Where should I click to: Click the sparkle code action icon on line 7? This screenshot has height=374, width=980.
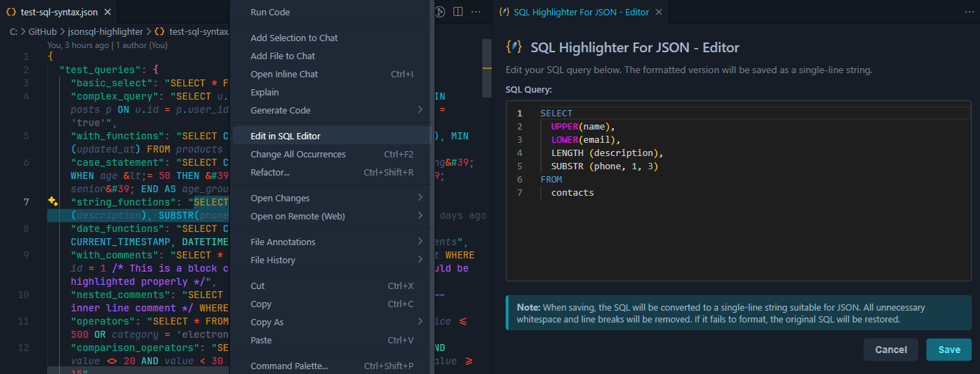pyautogui.click(x=53, y=201)
